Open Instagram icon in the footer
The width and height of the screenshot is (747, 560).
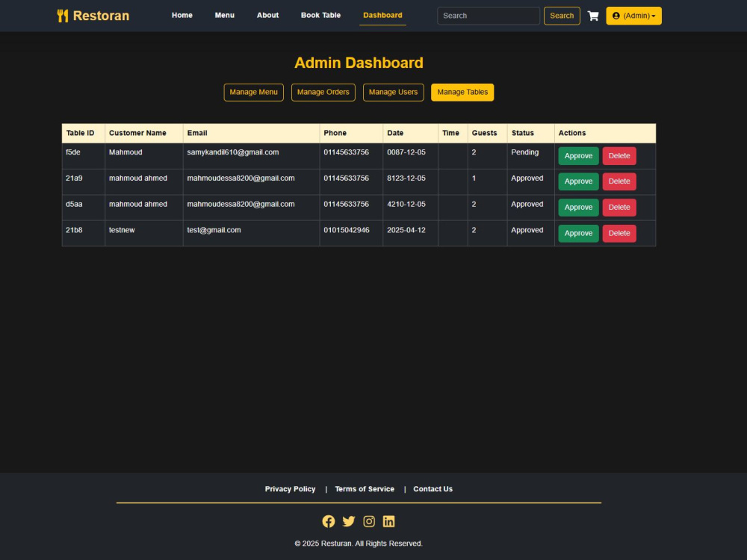coord(369,521)
